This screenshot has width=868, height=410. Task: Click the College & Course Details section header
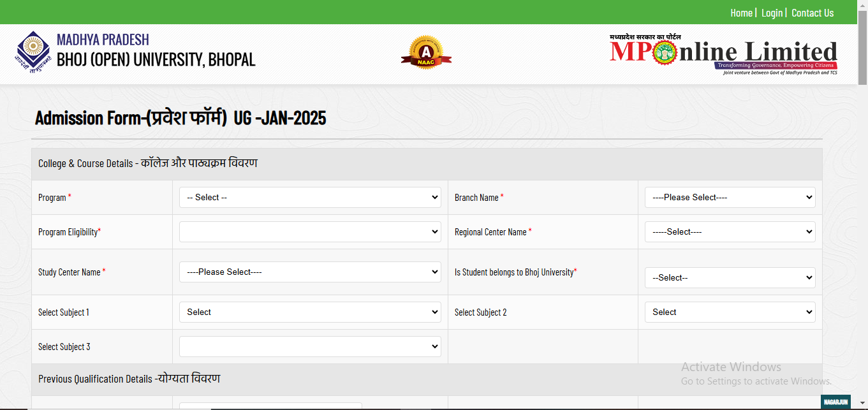point(147,163)
